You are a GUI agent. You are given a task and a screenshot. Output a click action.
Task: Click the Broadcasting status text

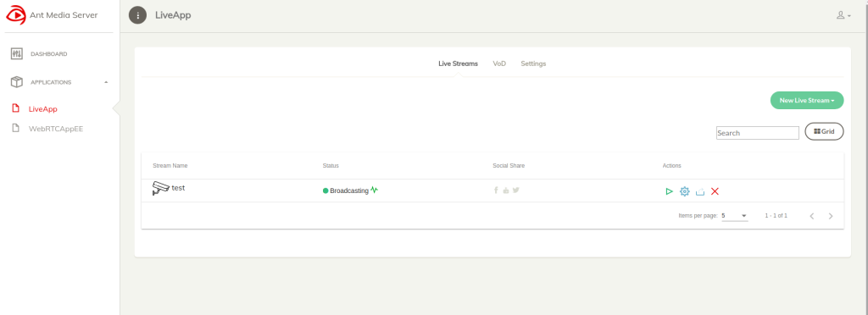tap(348, 191)
